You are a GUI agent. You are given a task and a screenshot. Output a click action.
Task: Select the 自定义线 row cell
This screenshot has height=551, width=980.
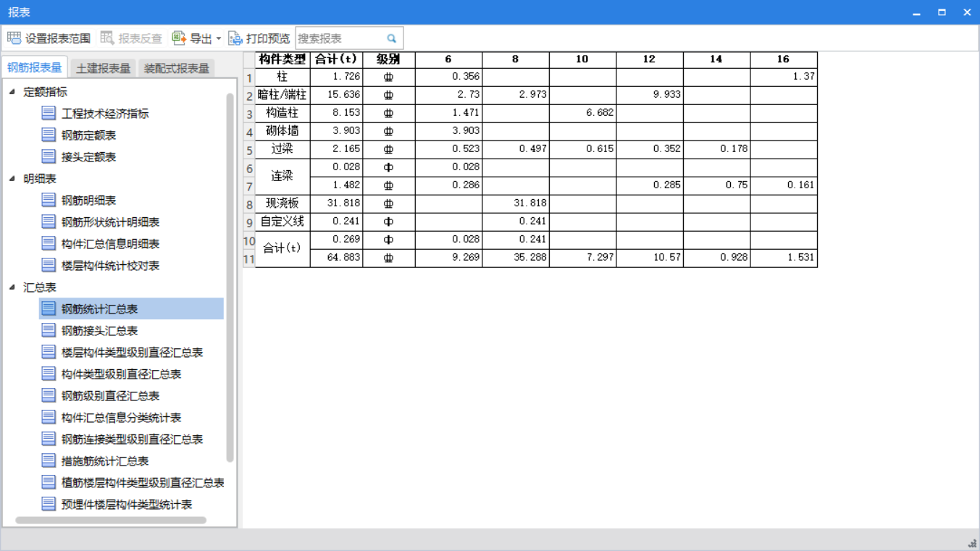pos(282,222)
